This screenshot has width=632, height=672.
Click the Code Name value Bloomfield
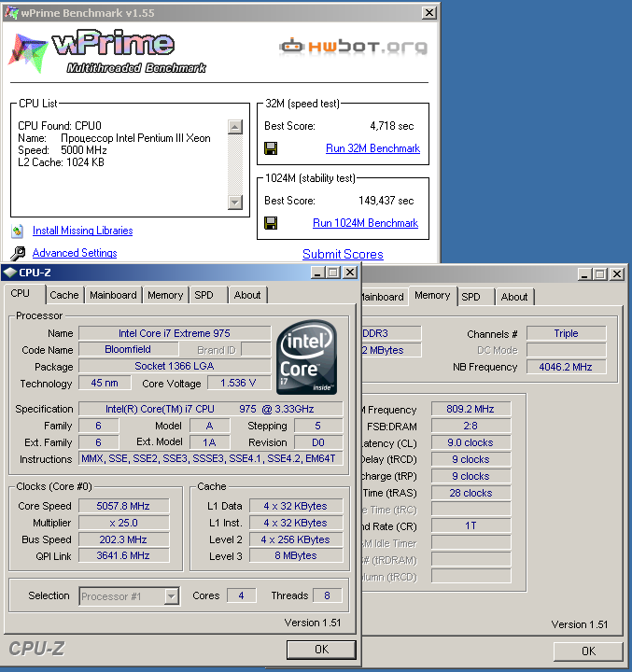point(128,350)
